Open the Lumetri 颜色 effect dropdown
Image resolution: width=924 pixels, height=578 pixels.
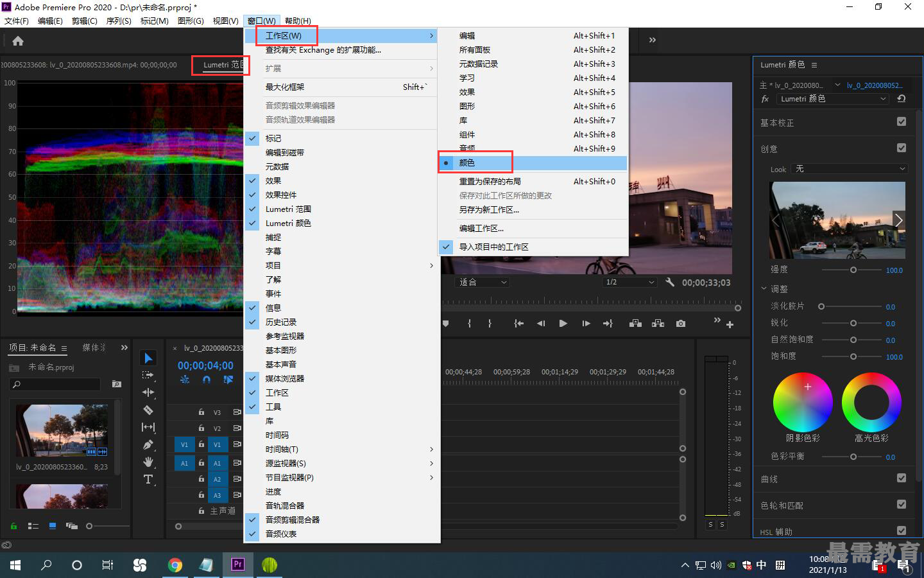coord(833,99)
